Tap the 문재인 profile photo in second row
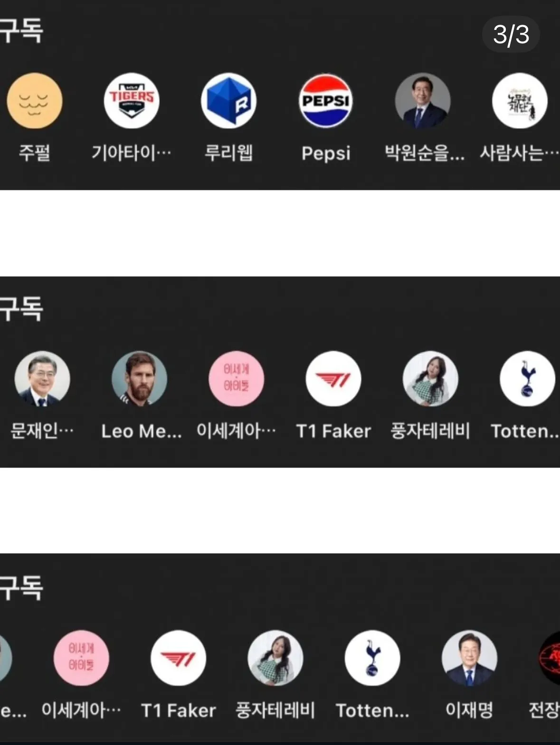Screen dimensions: 560x745 42,379
